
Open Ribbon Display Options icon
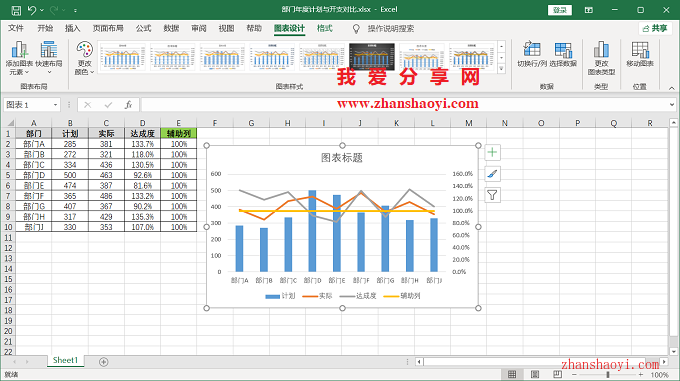click(588, 10)
